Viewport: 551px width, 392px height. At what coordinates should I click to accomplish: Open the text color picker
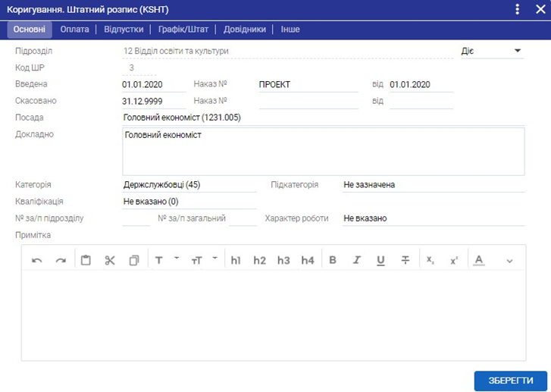(x=478, y=260)
